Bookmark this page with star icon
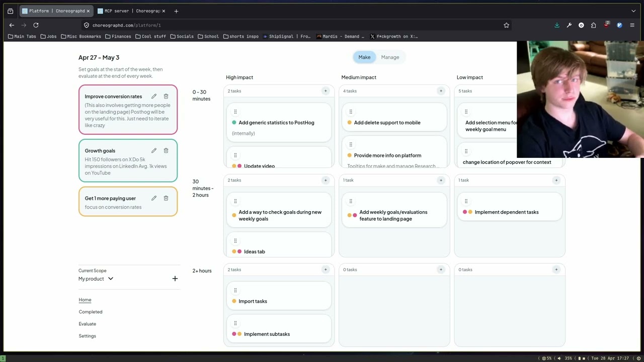644x362 pixels. 507,25
